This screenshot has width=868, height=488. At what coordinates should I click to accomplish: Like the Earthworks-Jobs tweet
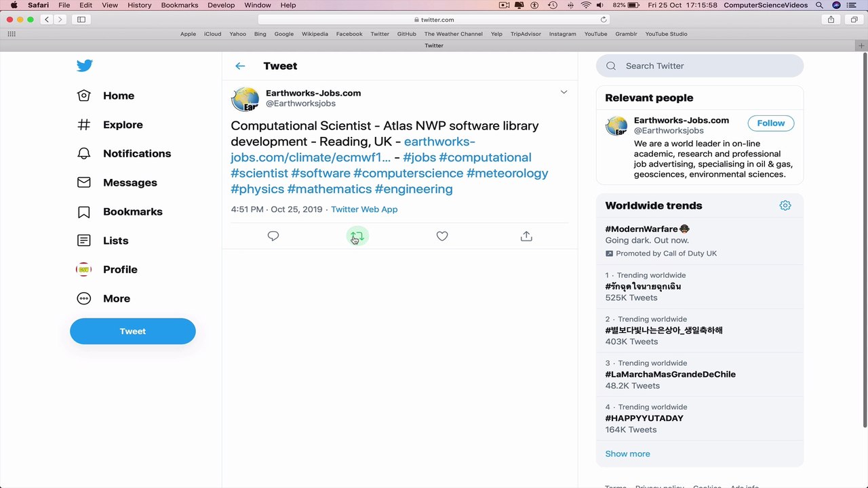pos(442,236)
